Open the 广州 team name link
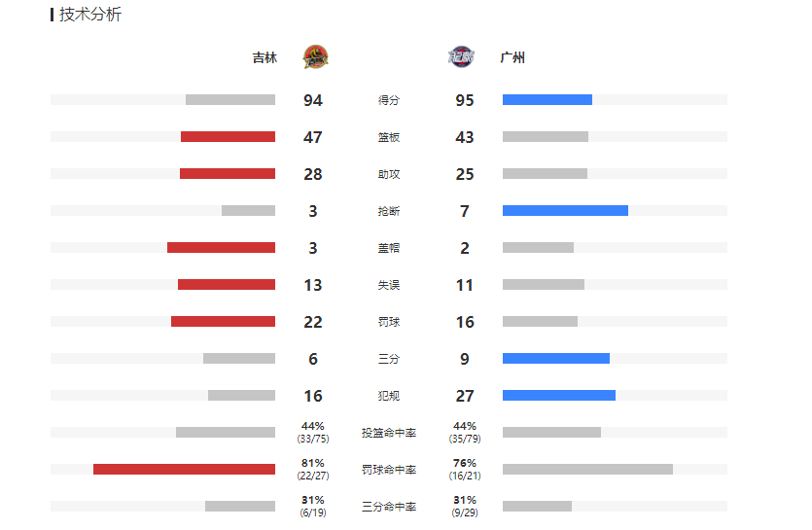Screen dimensions: 812x530 [512, 57]
